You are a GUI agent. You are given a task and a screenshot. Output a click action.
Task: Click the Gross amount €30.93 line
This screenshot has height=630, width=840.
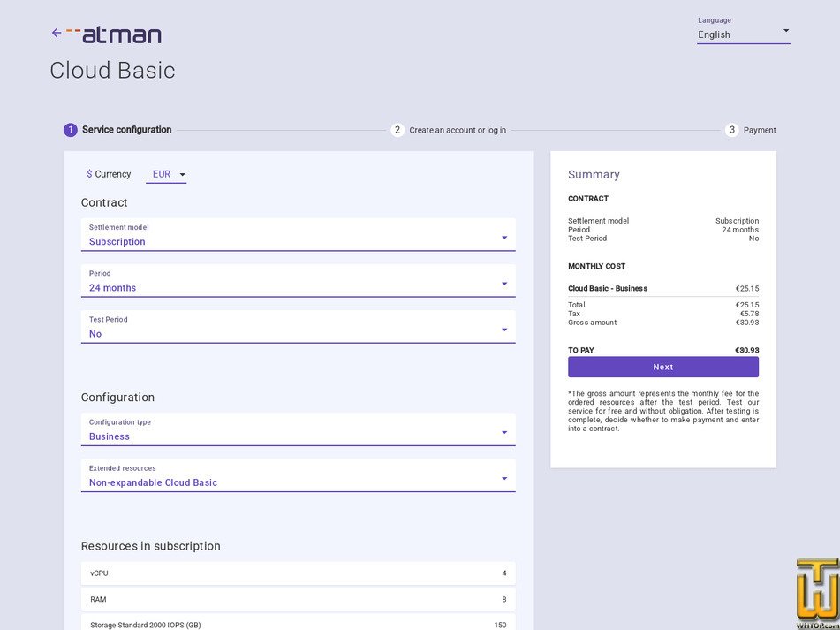tap(663, 323)
